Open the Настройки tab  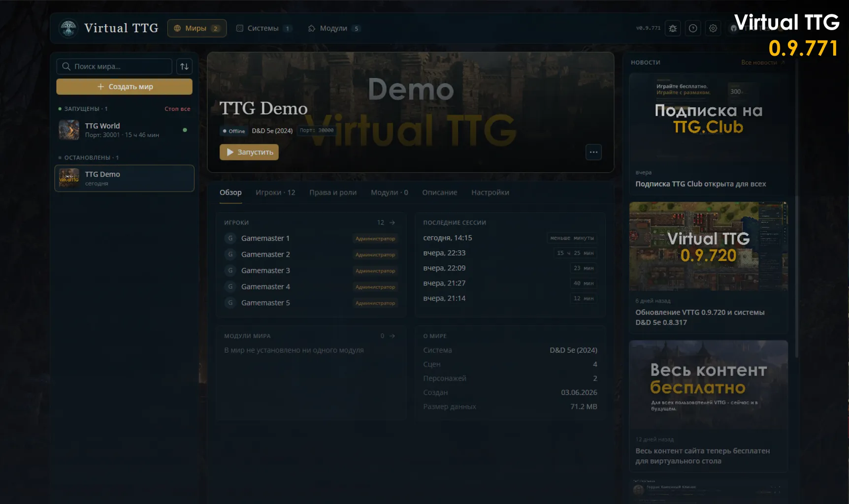pyautogui.click(x=490, y=192)
